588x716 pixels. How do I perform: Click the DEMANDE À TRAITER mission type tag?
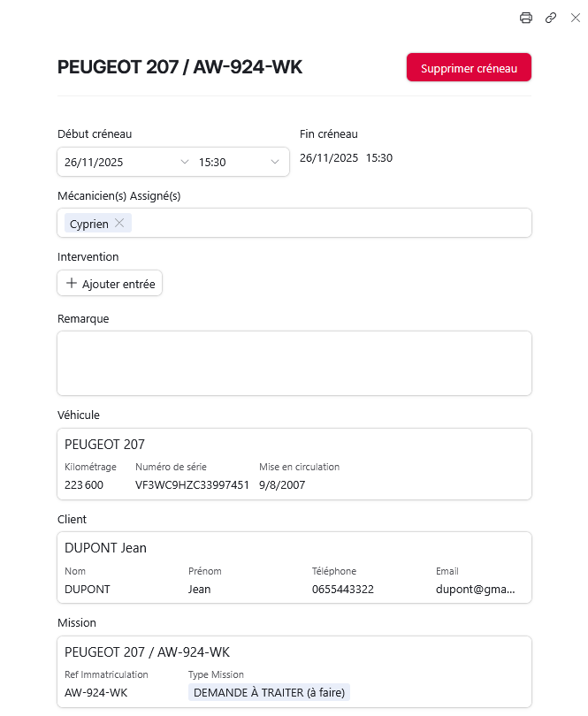click(269, 692)
